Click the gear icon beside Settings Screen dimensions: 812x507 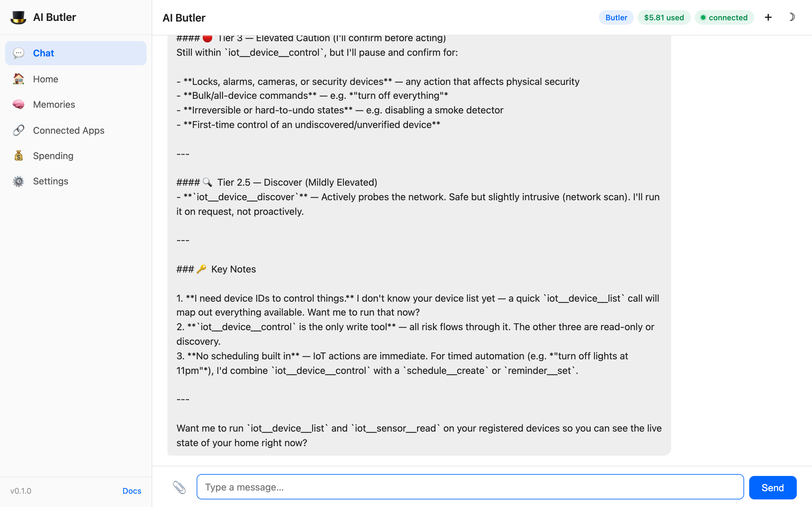pos(18,181)
